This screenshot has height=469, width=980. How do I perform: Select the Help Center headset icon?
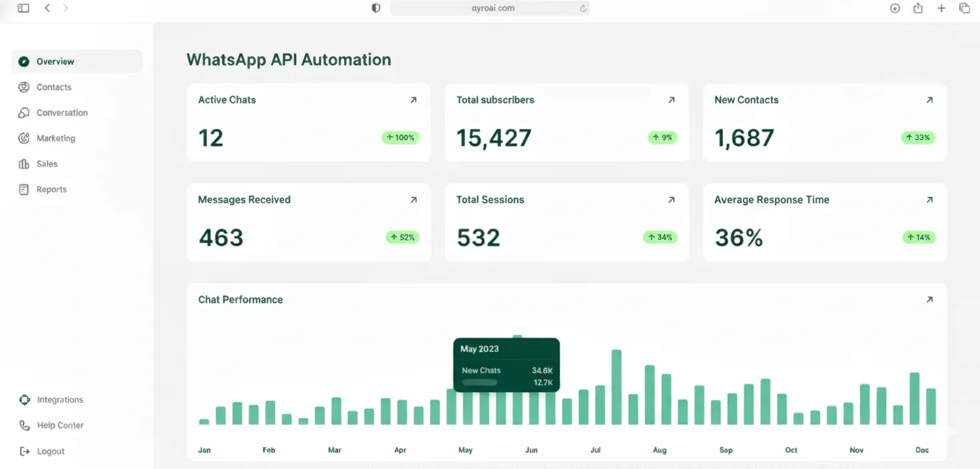click(x=23, y=424)
